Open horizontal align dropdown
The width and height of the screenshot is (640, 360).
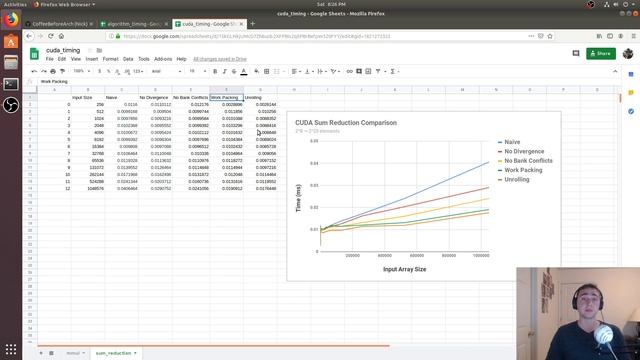(x=296, y=71)
